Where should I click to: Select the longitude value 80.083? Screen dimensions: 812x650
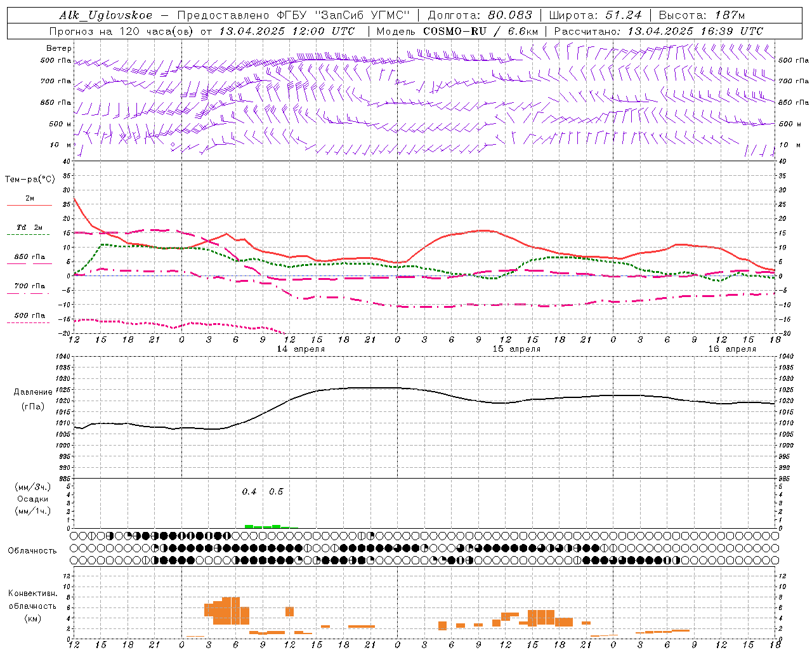click(509, 15)
